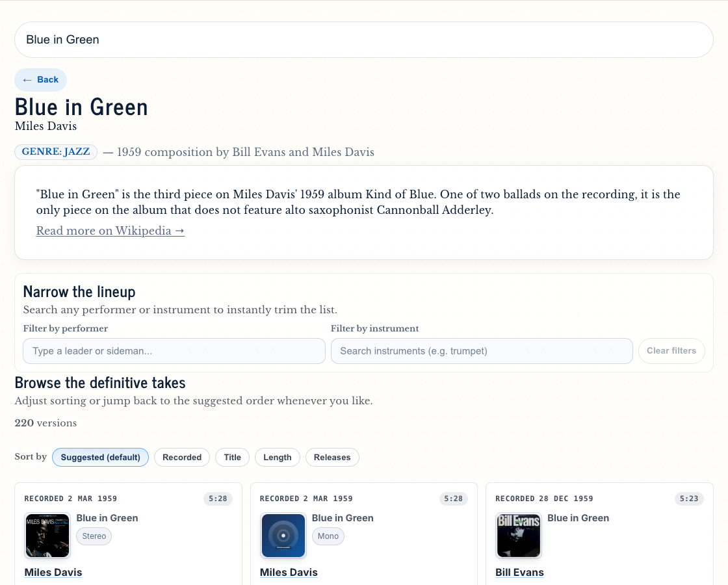Click the 220 versions count

coord(45,423)
